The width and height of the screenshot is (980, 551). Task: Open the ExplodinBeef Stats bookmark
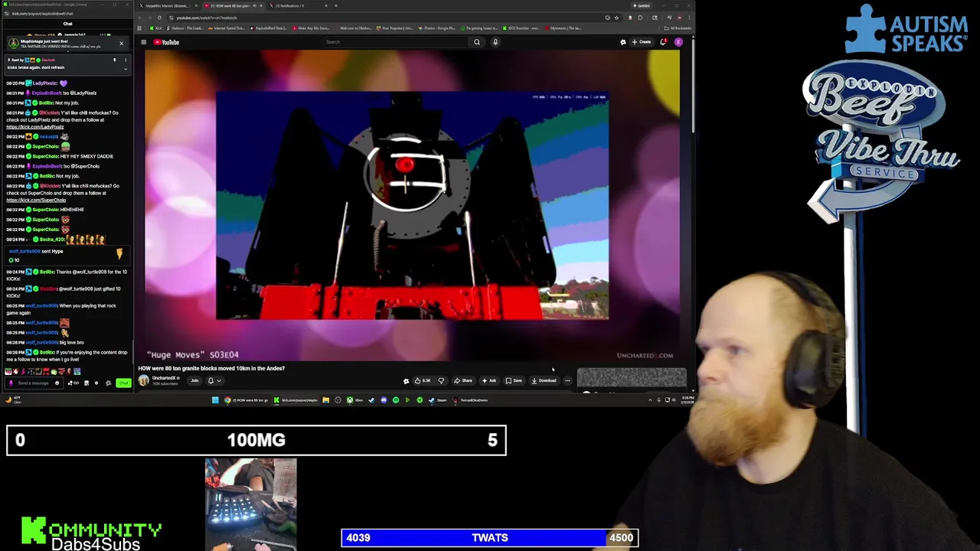coord(269,28)
